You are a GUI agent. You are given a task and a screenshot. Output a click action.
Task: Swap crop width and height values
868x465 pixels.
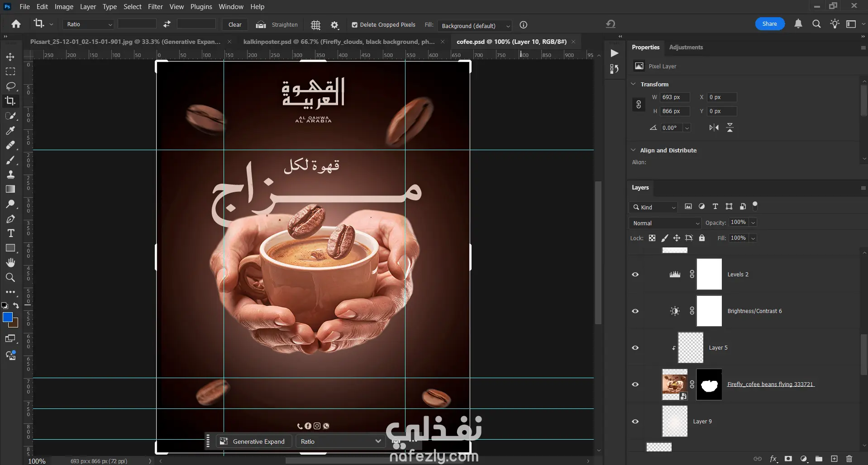point(167,24)
